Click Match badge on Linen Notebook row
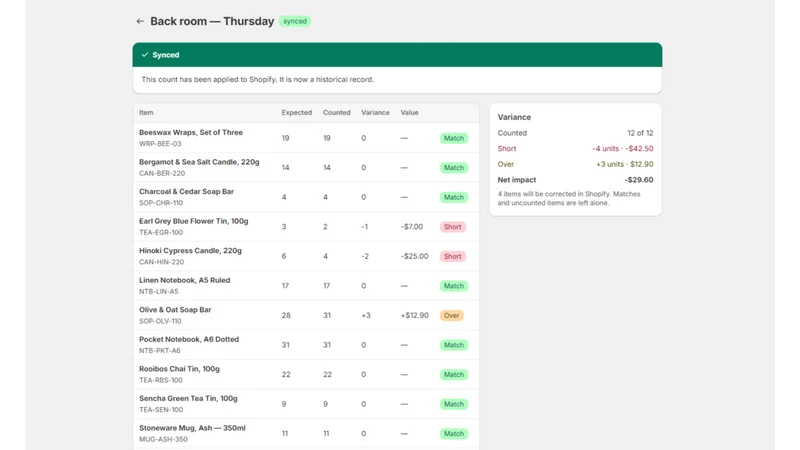This screenshot has height=450, width=800. (x=454, y=286)
